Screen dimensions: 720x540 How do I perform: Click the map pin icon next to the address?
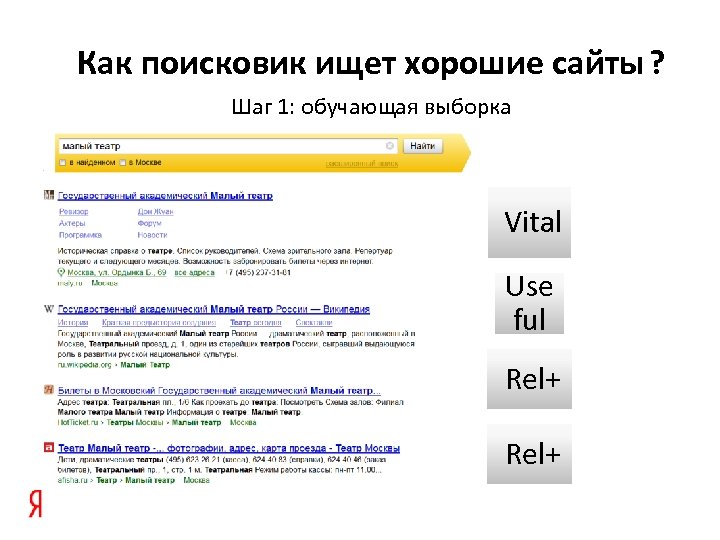(61, 272)
